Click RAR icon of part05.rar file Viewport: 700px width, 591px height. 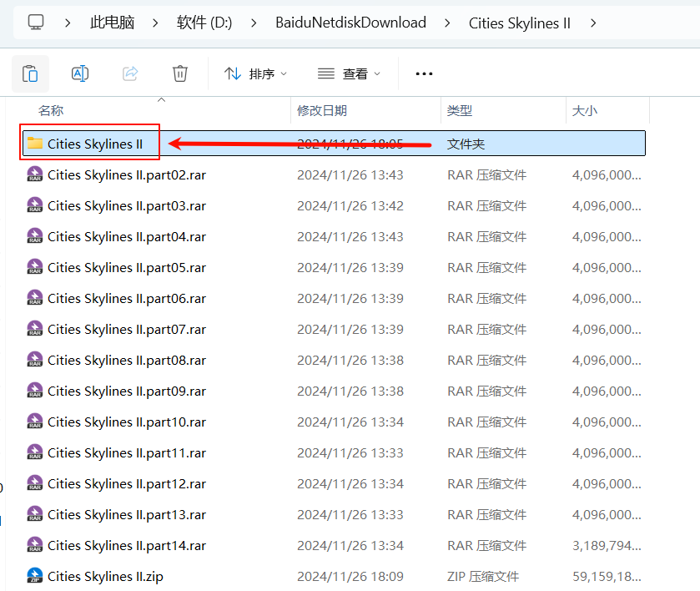[x=35, y=266]
